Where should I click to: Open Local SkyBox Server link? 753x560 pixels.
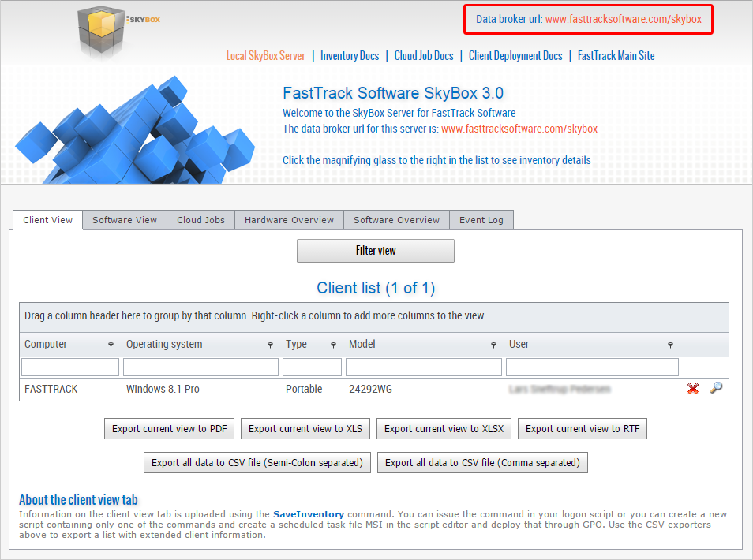[265, 56]
